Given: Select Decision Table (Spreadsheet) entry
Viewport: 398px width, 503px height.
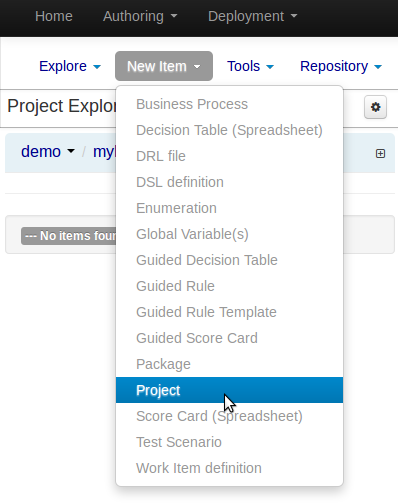Looking at the screenshot, I should [229, 130].
